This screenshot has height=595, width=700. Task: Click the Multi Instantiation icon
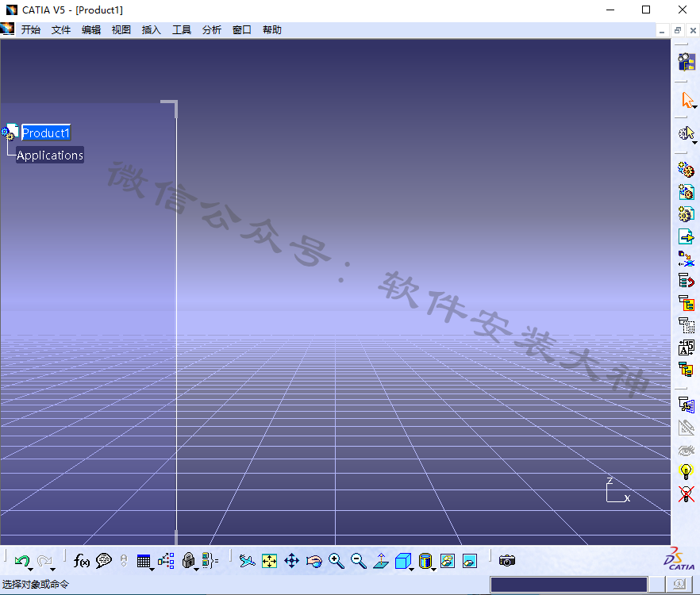[x=687, y=370]
